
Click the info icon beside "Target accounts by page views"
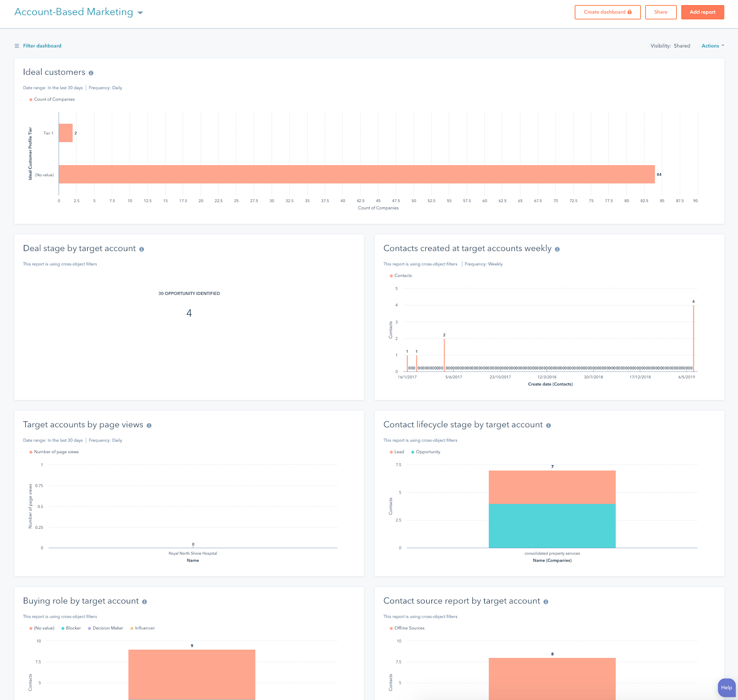pos(149,425)
